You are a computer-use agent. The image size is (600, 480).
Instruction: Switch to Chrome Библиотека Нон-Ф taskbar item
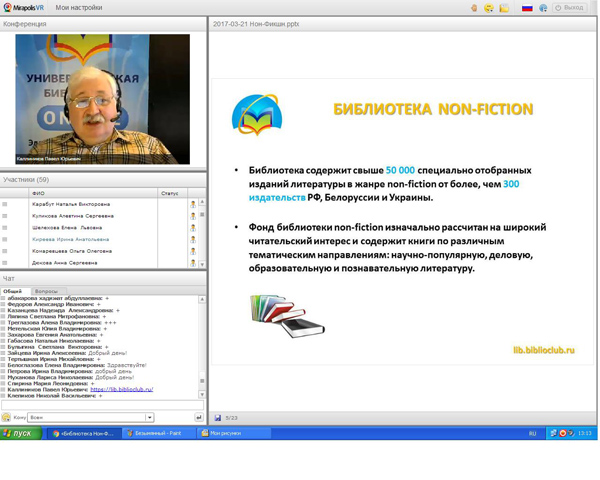[84, 433]
